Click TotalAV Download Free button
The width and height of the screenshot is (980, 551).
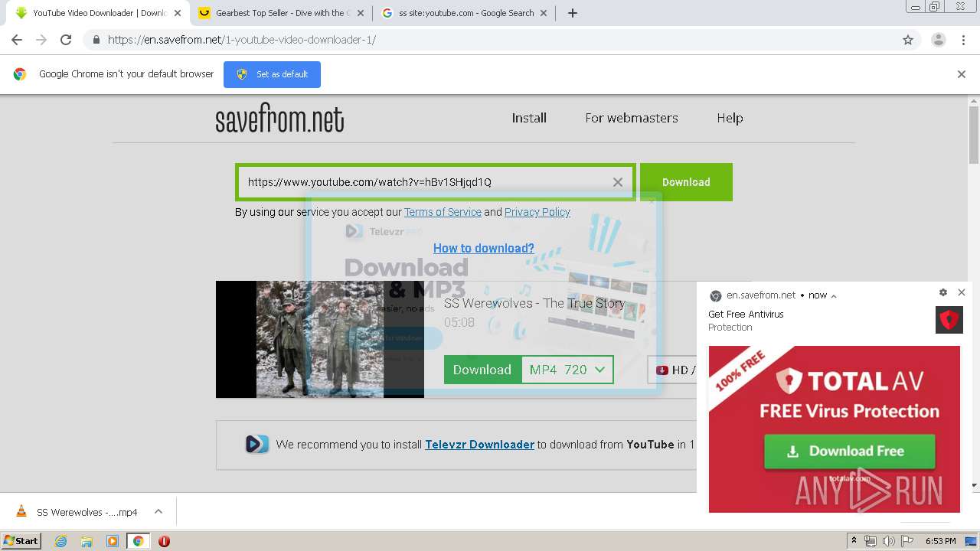click(849, 452)
